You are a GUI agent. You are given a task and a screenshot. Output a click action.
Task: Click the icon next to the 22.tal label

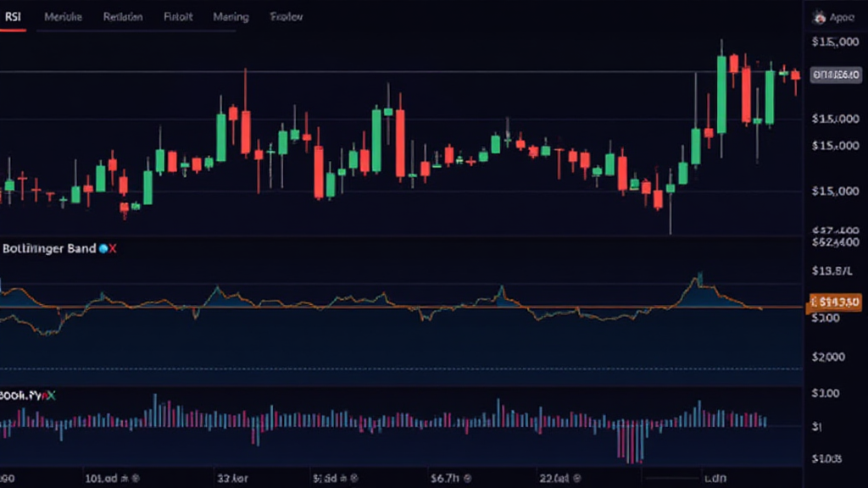[576, 476]
